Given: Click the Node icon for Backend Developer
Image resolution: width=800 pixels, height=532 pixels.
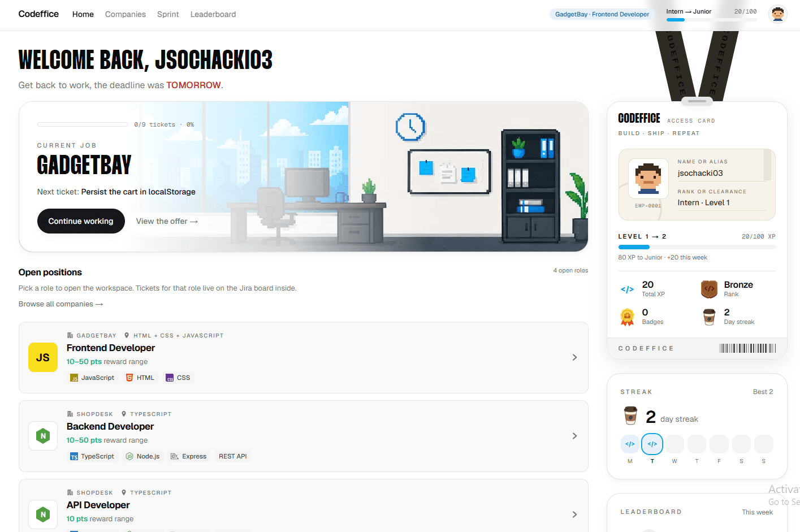Looking at the screenshot, I should point(43,436).
